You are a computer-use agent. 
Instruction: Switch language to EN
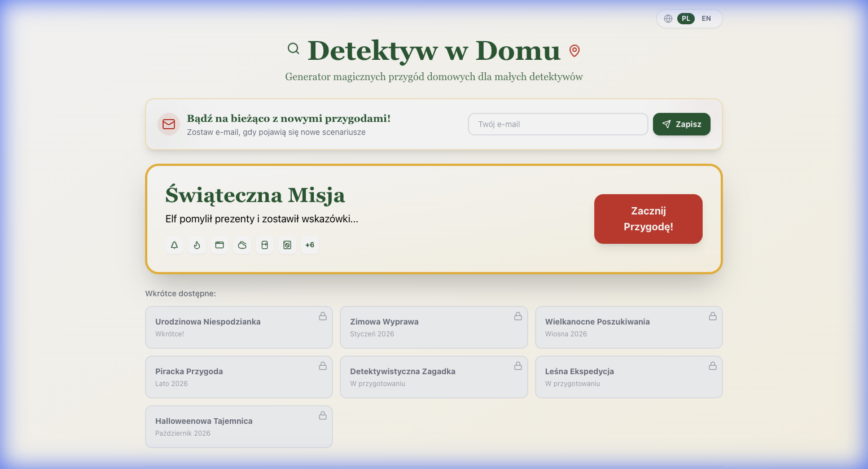706,19
